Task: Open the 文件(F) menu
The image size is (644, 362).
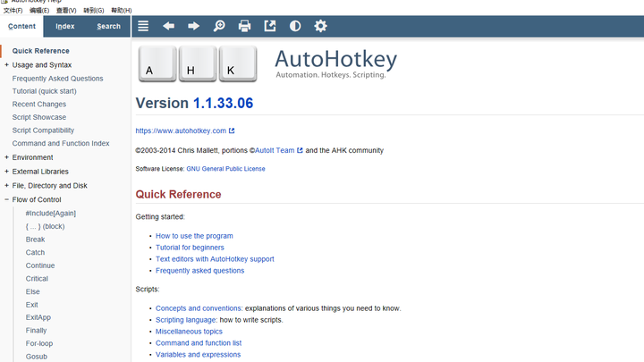Action: 13,10
